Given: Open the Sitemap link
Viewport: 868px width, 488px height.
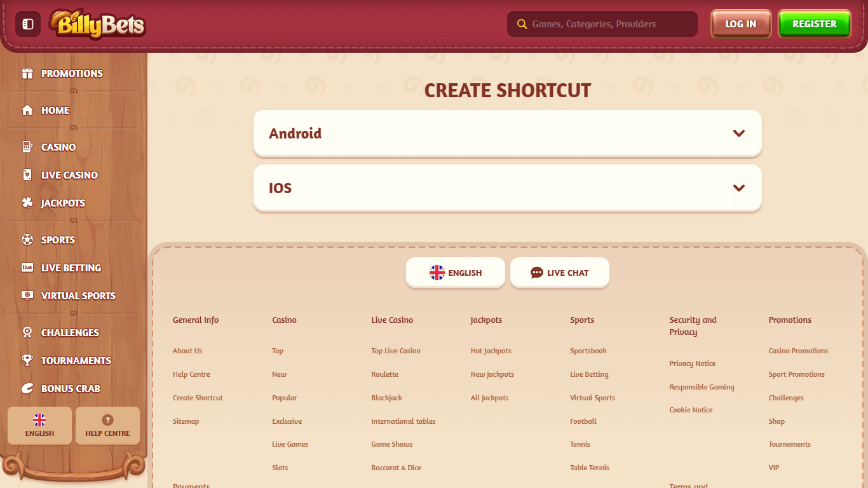Looking at the screenshot, I should click(186, 421).
